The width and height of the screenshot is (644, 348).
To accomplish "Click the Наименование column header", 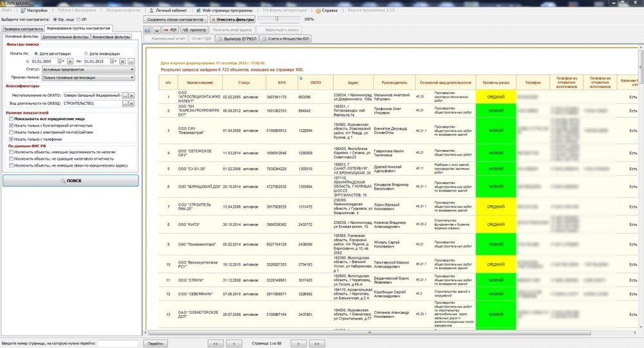I will coord(200,83).
